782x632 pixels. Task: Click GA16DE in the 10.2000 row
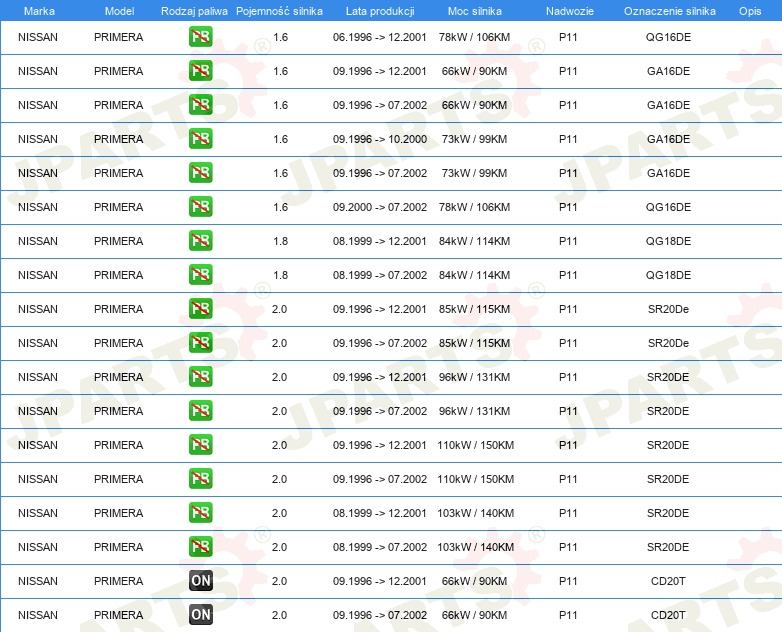[668, 139]
